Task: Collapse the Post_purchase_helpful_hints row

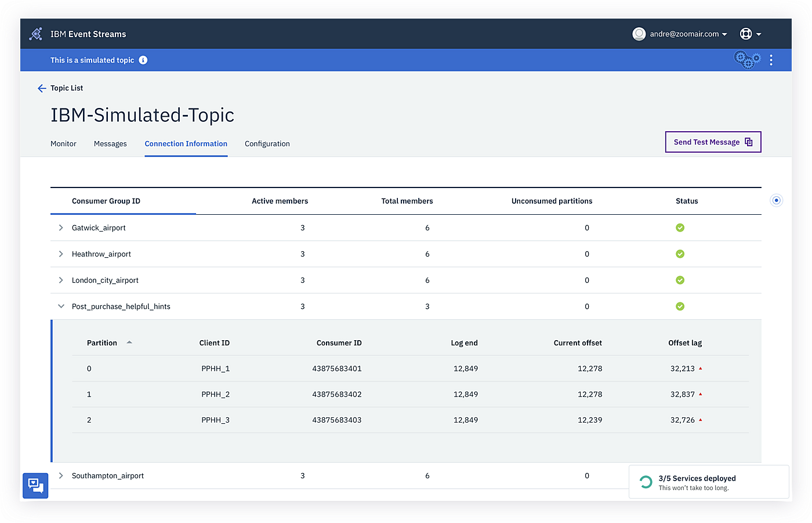Action: pyautogui.click(x=61, y=306)
